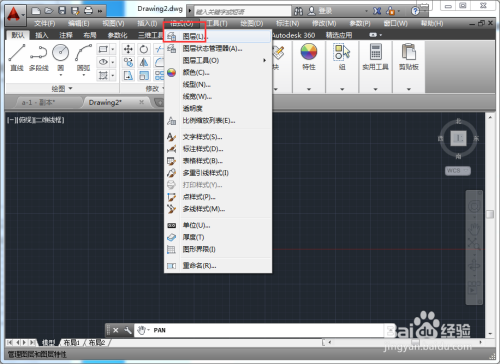Choose Multileader Style (多重引线样式) menu item
500x364 pixels.
pos(218,173)
